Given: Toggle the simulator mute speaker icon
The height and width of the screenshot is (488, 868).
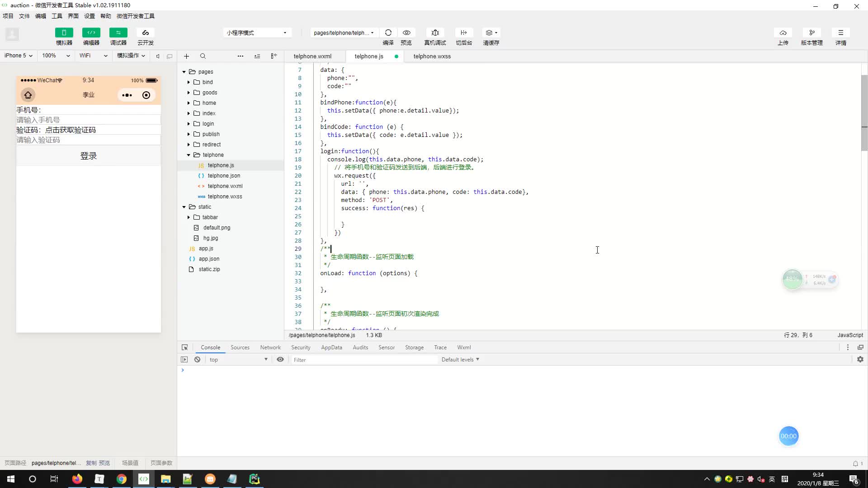Looking at the screenshot, I should (158, 56).
